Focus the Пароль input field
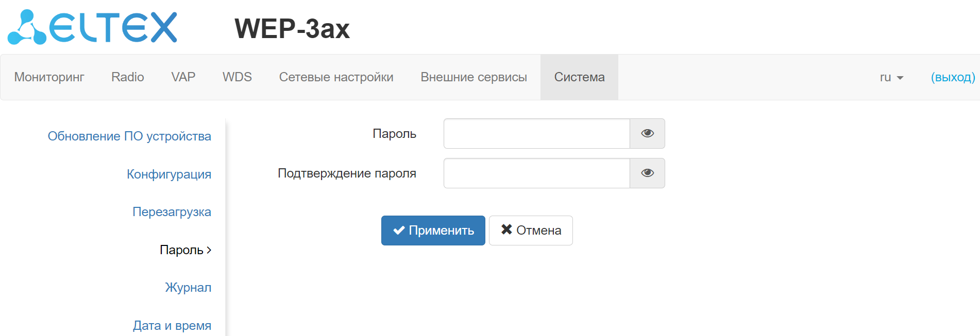This screenshot has height=336, width=980. pyautogui.click(x=536, y=134)
